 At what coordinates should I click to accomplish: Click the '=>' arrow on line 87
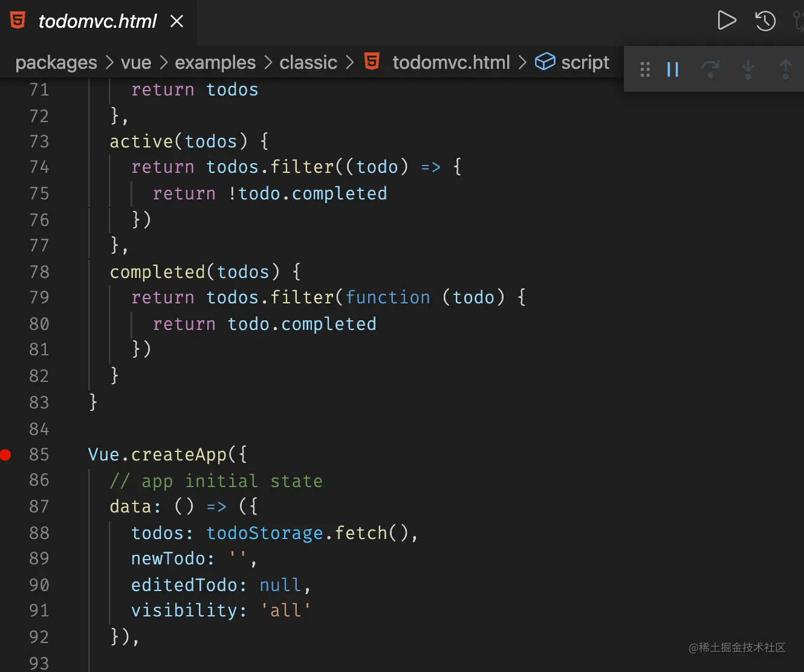click(216, 506)
